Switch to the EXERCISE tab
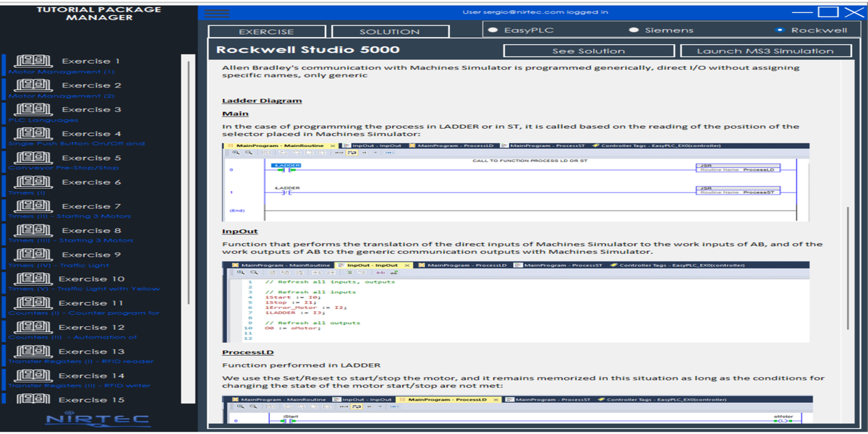Viewport: 868px width, 434px height. point(267,32)
